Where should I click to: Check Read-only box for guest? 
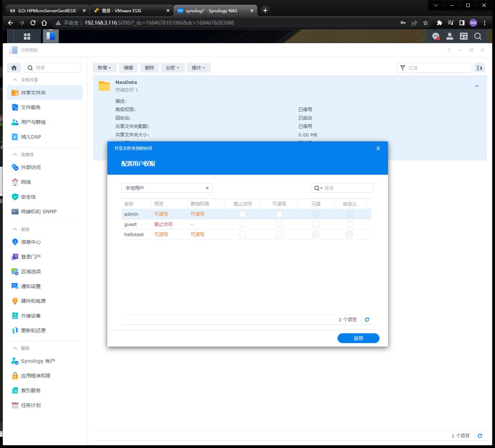click(316, 224)
